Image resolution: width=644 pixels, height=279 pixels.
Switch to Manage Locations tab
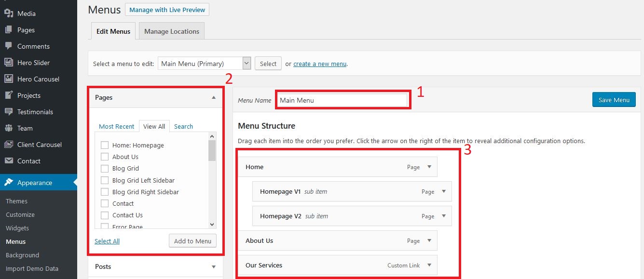point(172,31)
